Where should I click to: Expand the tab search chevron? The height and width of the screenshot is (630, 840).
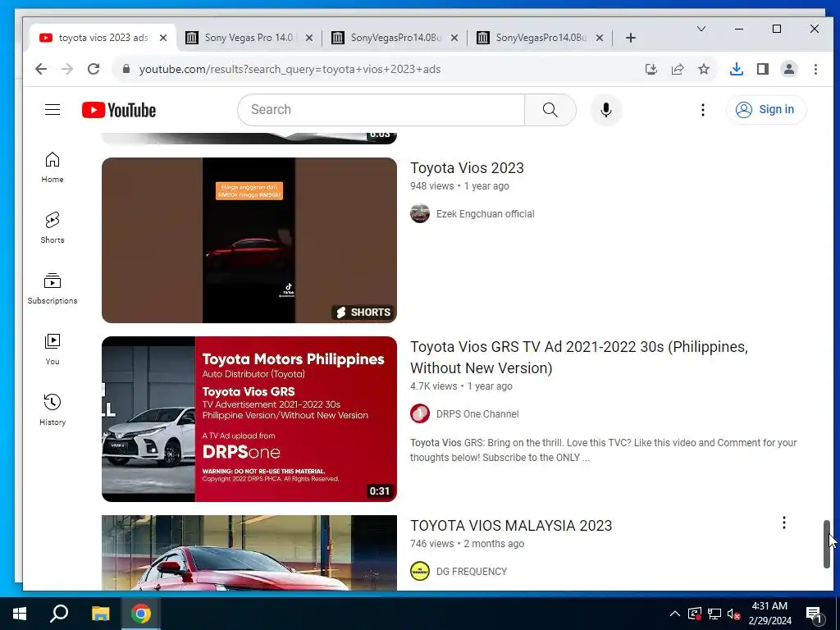pos(701,29)
